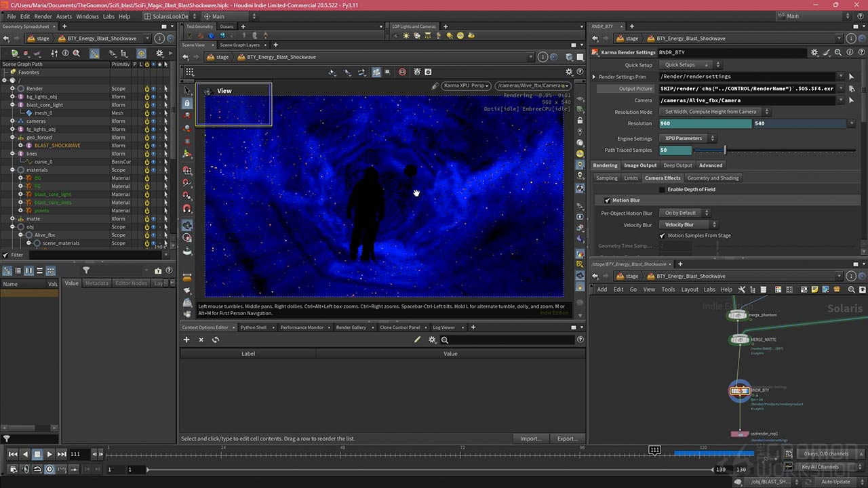Open the Render menu in menu bar
Viewport: 868px width, 488px height.
[43, 16]
